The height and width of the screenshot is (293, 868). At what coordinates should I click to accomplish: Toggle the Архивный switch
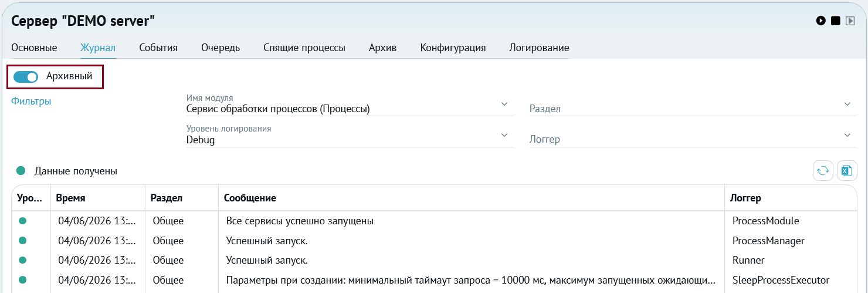(26, 76)
